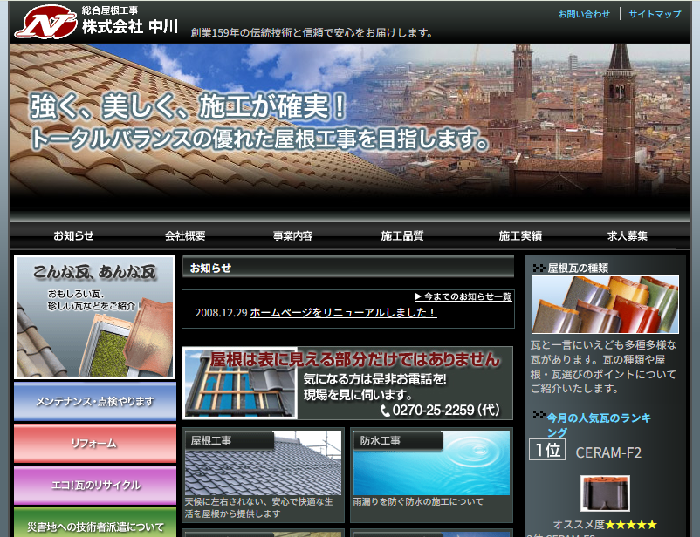Click the green 災害地への技術者派遣について button
The height and width of the screenshot is (537, 700).
click(95, 523)
